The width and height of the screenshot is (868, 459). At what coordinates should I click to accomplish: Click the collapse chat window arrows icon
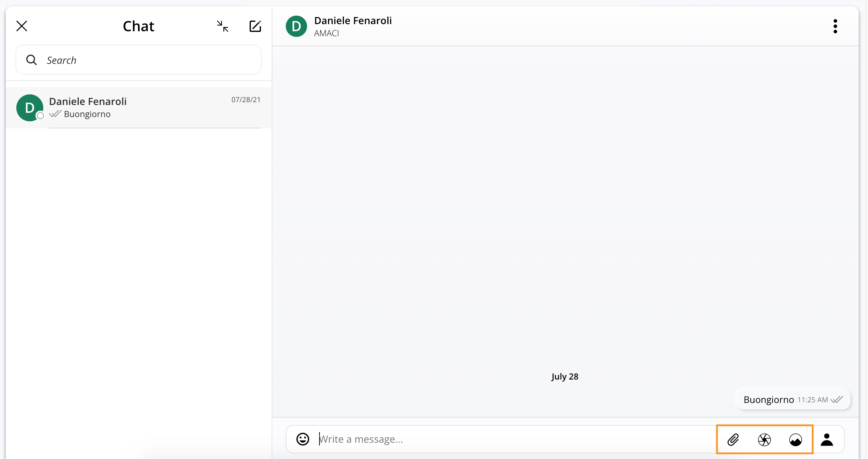coord(223,26)
